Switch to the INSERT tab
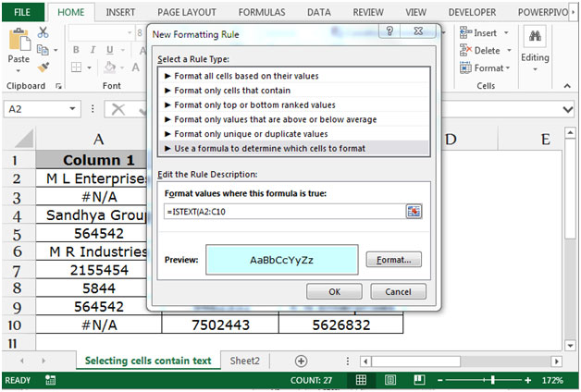Image resolution: width=581 pixels, height=392 pixels. (120, 12)
